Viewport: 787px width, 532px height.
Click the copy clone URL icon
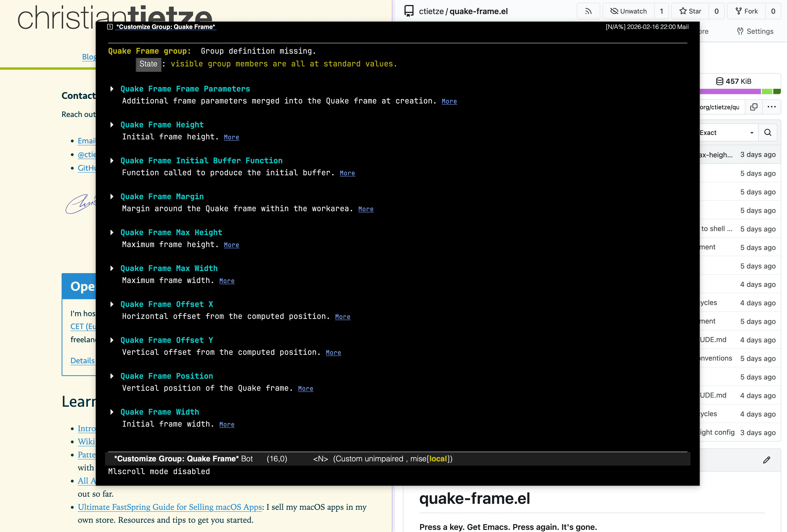coord(753,107)
